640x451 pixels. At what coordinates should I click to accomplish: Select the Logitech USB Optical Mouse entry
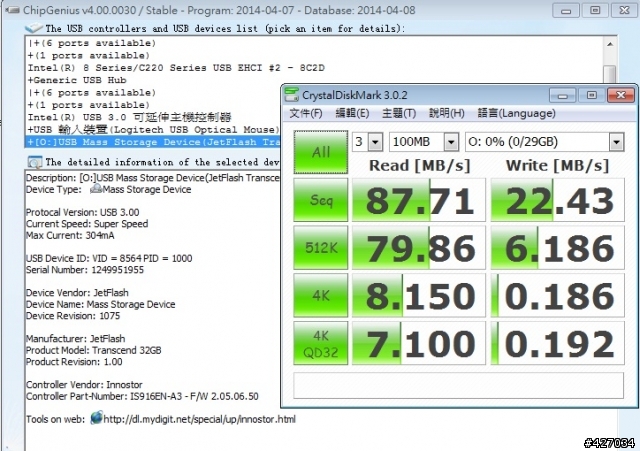tap(153, 130)
